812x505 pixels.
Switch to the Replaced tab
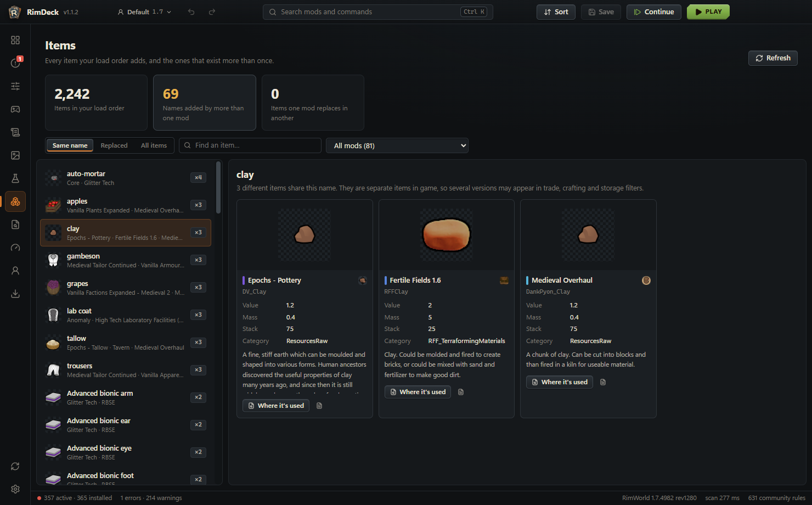point(114,145)
